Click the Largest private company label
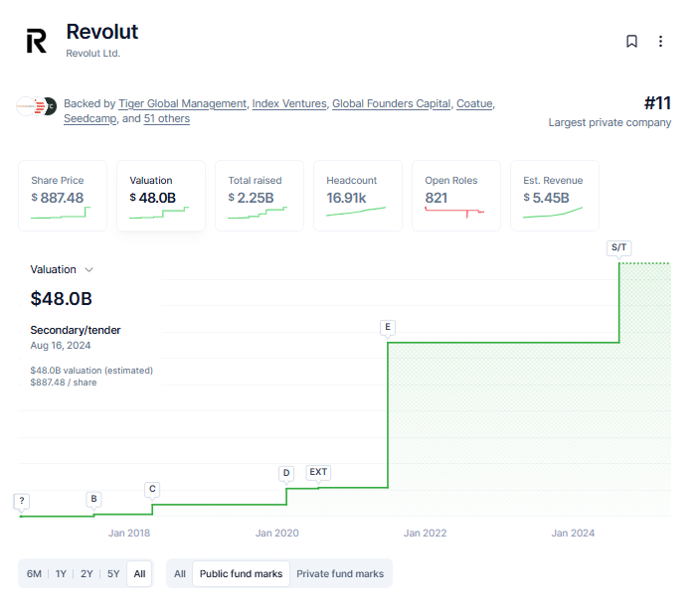 pyautogui.click(x=610, y=122)
